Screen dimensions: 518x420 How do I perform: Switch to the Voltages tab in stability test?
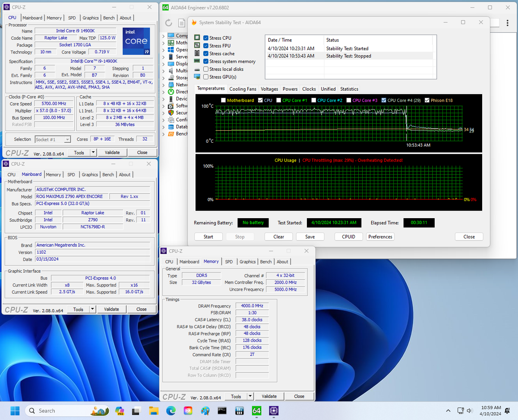[x=269, y=89]
